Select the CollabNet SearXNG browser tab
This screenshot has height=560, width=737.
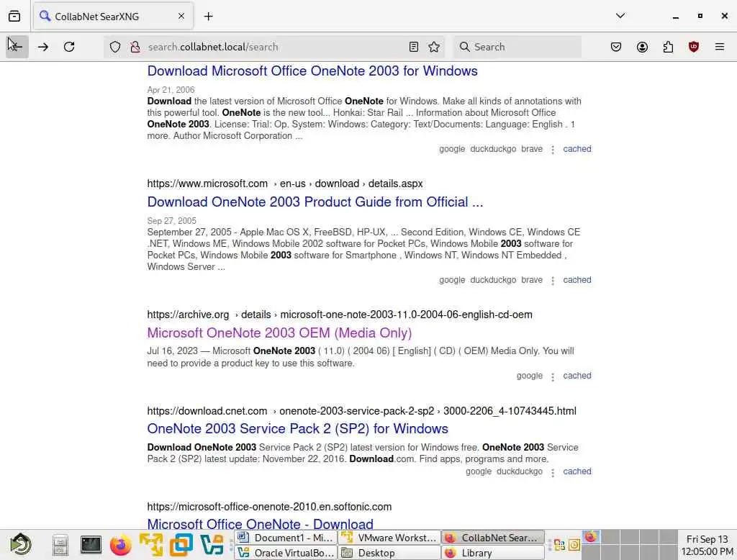pos(113,17)
